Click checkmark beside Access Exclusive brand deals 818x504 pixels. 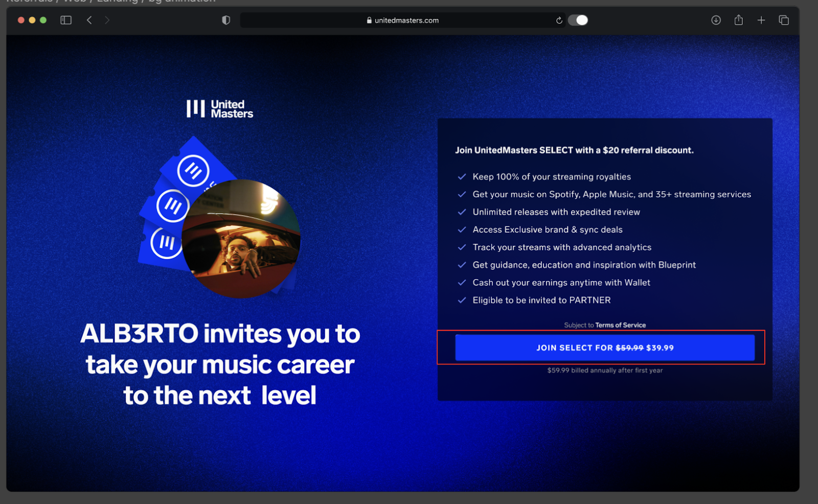click(x=462, y=230)
